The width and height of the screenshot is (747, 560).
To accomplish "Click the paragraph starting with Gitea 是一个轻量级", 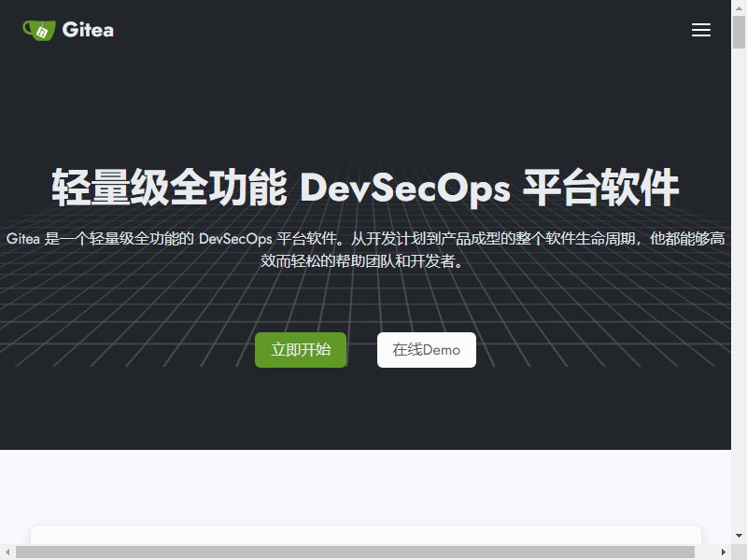I will tap(365, 249).
